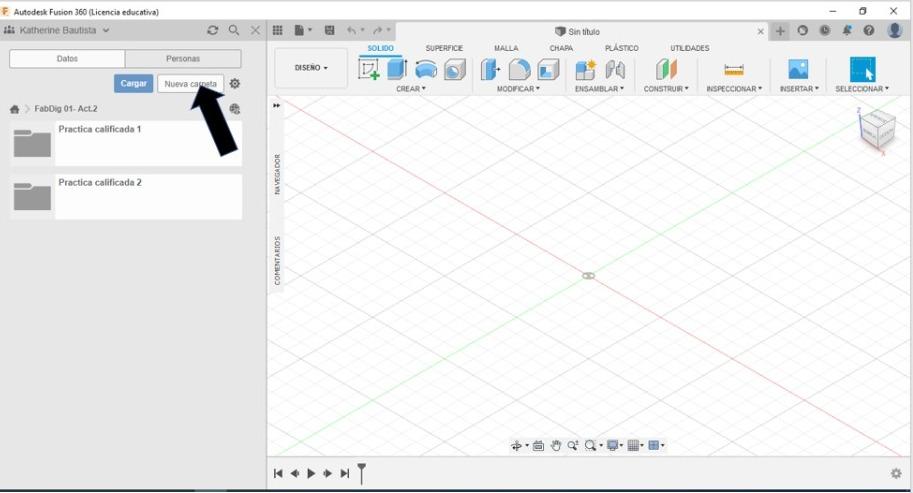Screen dimensions: 913x493
Task: Select the Sin título document tab
Action: tap(578, 31)
